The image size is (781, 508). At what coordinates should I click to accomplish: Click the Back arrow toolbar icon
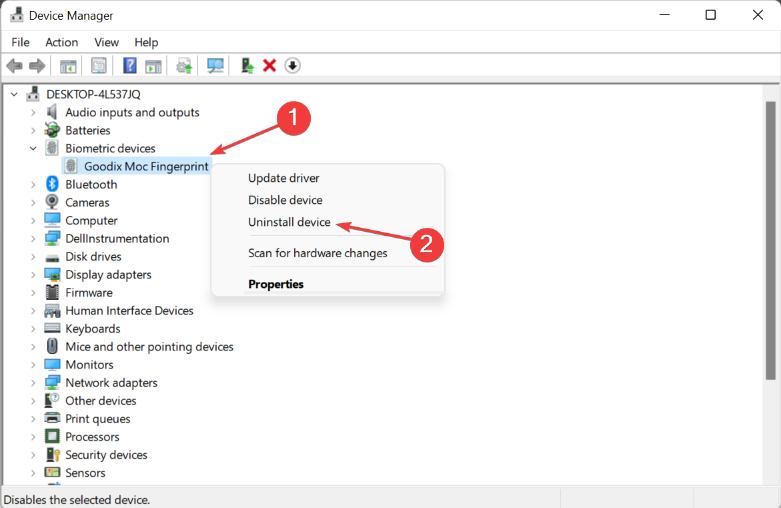coord(14,66)
